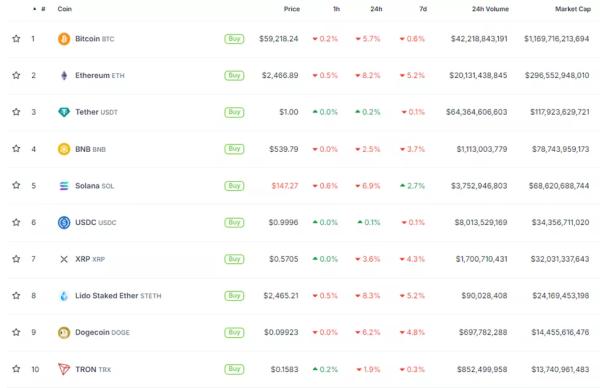Screen dimensions: 600x388
Task: Click the Bitcoin coin logo icon
Action: tap(64, 39)
